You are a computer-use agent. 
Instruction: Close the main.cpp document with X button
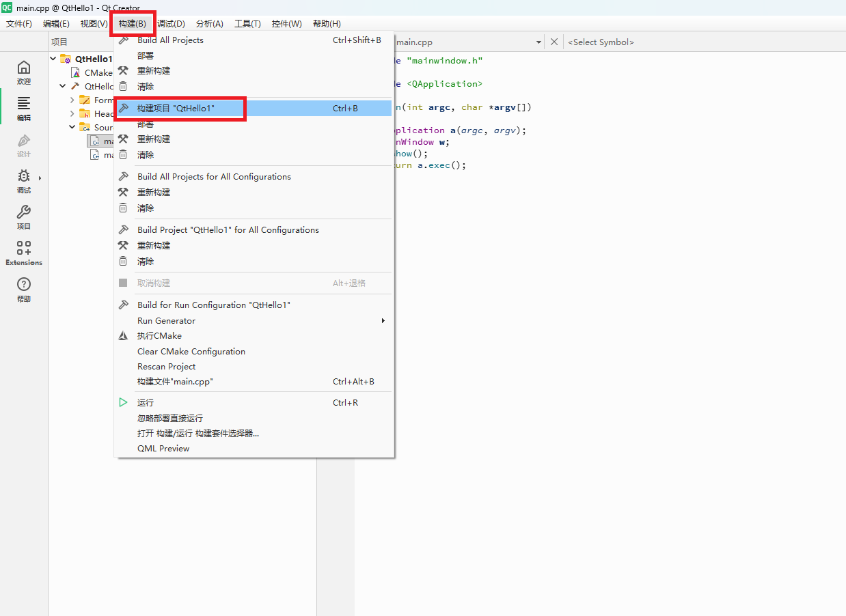554,42
